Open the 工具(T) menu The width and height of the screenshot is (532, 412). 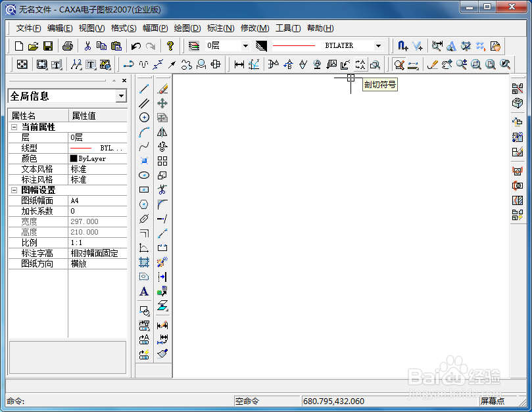tap(288, 28)
